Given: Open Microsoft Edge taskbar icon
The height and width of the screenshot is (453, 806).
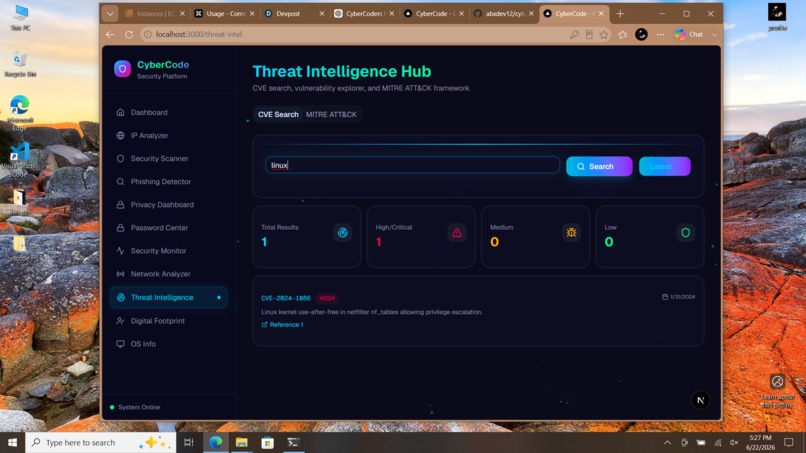Looking at the screenshot, I should (x=215, y=442).
